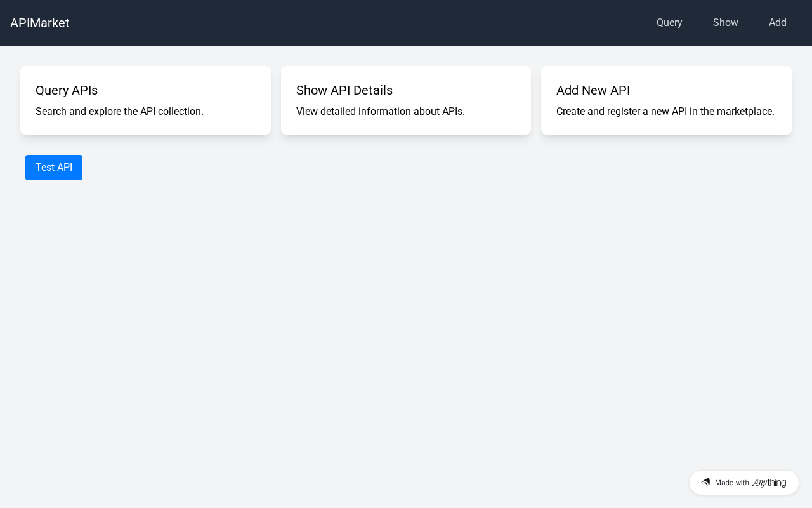Click the "Anything" wordmark in the badge
This screenshot has width=812, height=508.
(769, 483)
